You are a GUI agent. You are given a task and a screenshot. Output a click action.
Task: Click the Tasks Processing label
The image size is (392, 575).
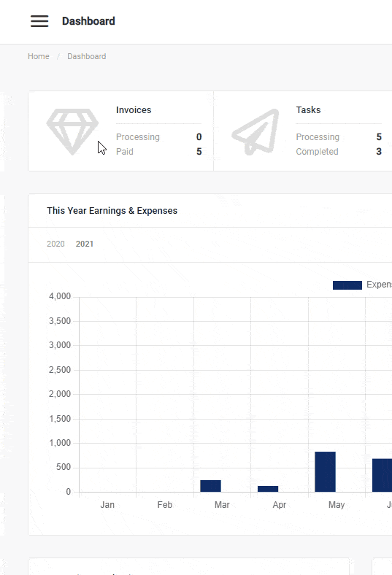click(x=318, y=137)
